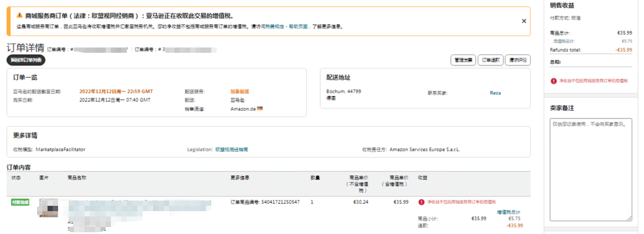Open 管理发票 (manage invoices)
Image resolution: width=644 pixels, height=234 pixels.
pos(464,60)
